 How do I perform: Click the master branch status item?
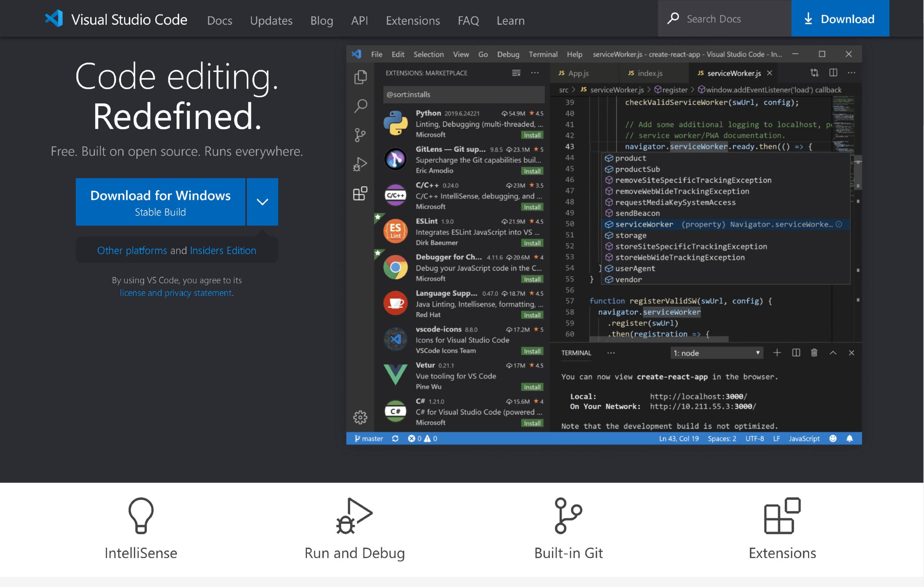pyautogui.click(x=369, y=439)
